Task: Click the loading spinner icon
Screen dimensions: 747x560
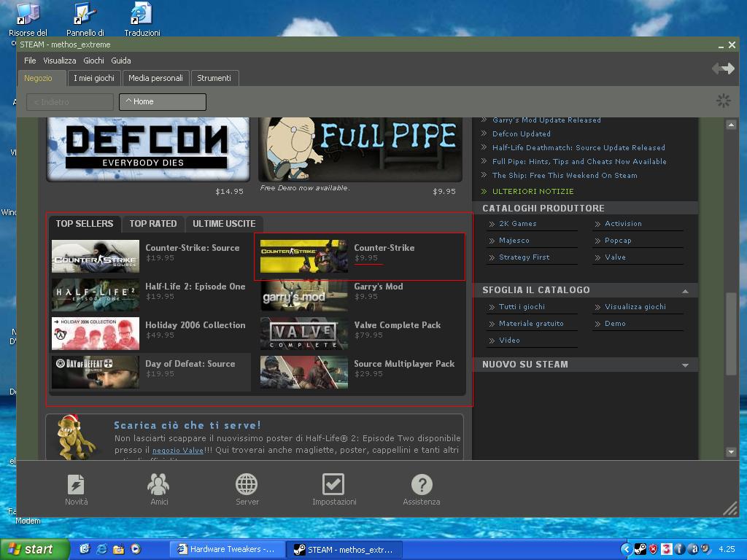Action: click(723, 101)
